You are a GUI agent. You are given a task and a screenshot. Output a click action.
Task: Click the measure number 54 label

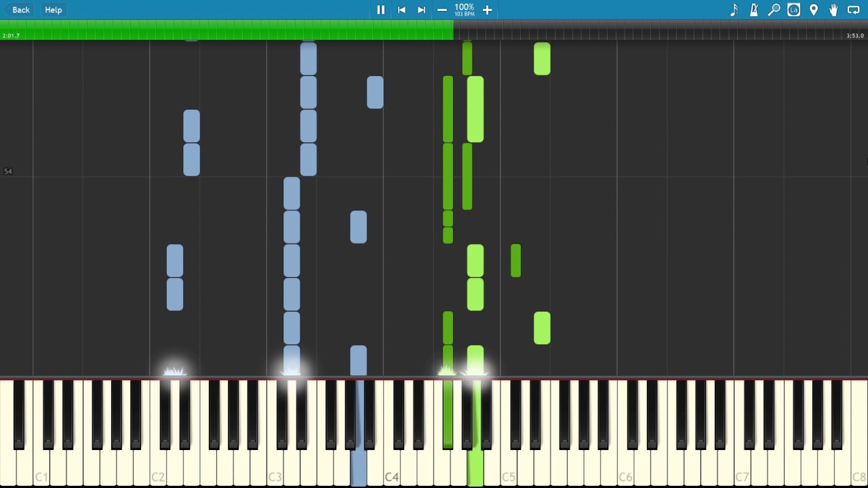[x=8, y=171]
